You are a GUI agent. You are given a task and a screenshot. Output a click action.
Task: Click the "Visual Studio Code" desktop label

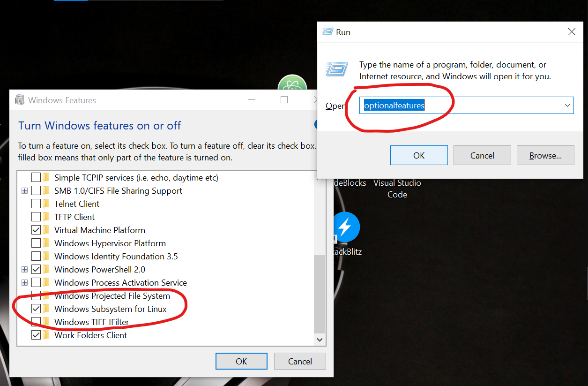coord(397,189)
